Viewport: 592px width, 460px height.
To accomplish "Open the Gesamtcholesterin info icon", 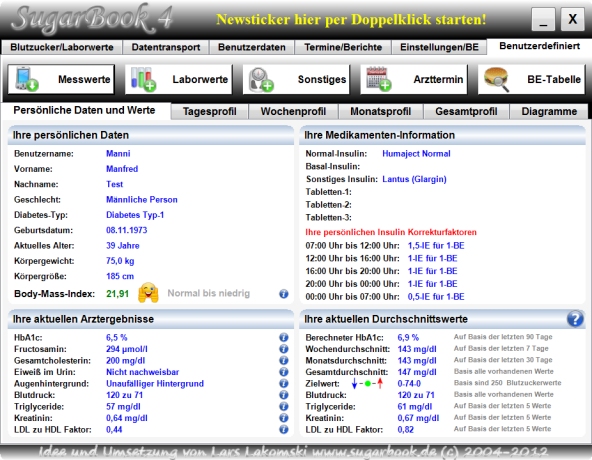I will 284,360.
